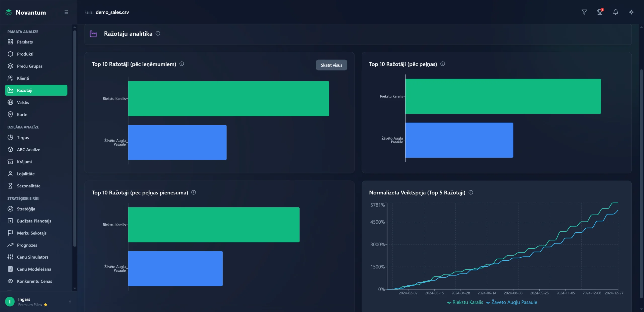
Task: Click the sparkle AI assistant icon
Action: [631, 12]
